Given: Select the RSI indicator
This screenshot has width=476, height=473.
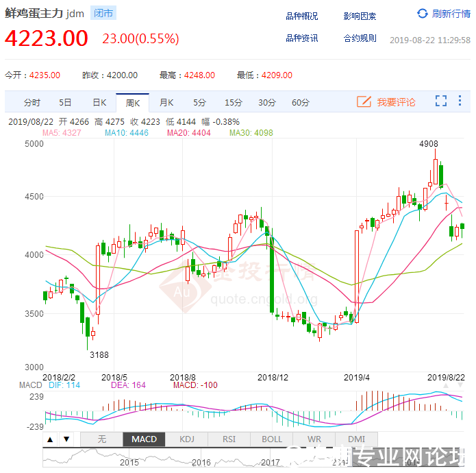Looking at the screenshot, I should (x=229, y=439).
